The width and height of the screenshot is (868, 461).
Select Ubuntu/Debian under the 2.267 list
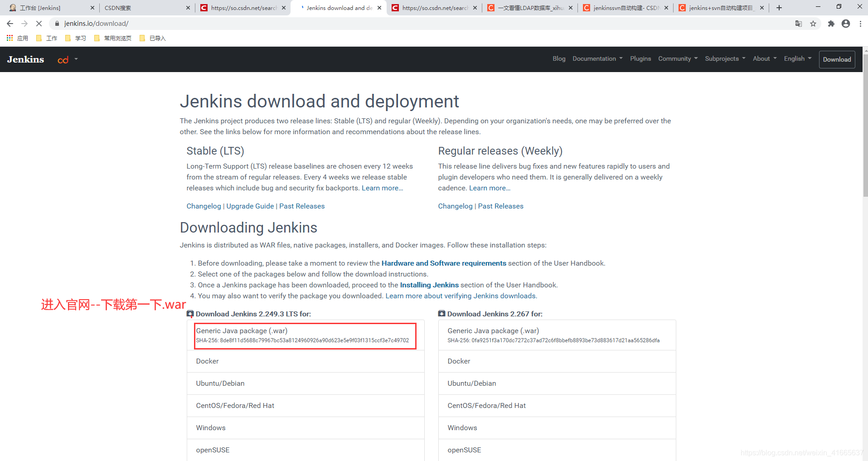[x=557, y=383]
